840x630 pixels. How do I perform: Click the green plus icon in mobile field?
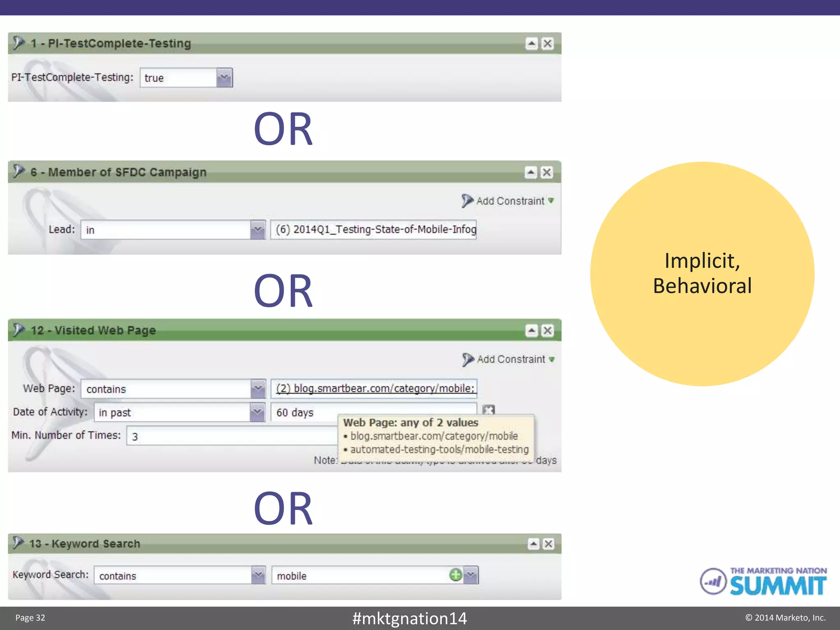pos(456,575)
